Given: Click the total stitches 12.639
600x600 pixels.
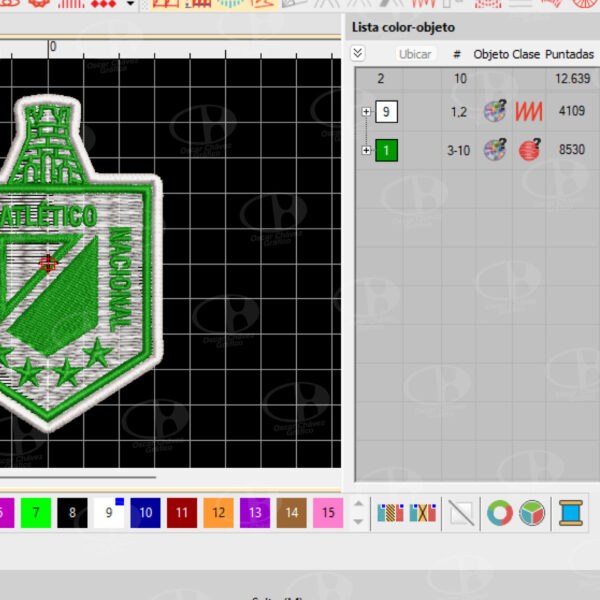Looking at the screenshot, I should tap(572, 78).
